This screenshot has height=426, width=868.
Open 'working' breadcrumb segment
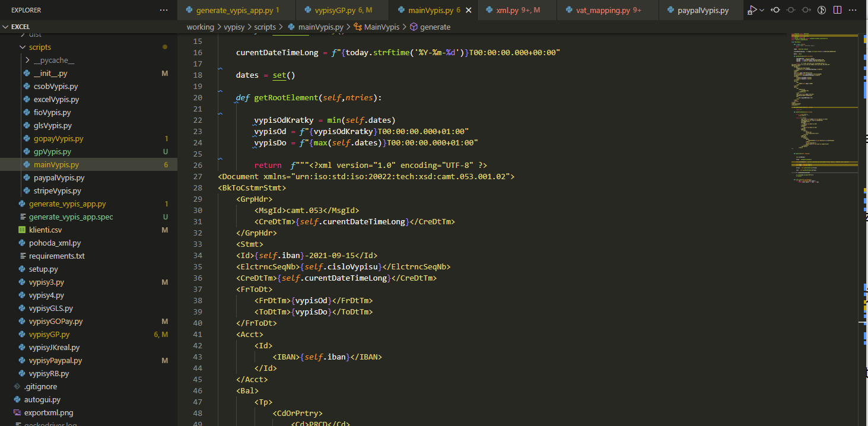coord(200,27)
